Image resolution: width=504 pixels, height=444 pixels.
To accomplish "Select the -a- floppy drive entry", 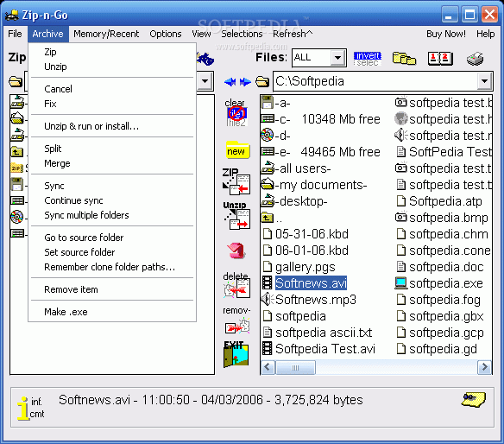I will coord(276,103).
